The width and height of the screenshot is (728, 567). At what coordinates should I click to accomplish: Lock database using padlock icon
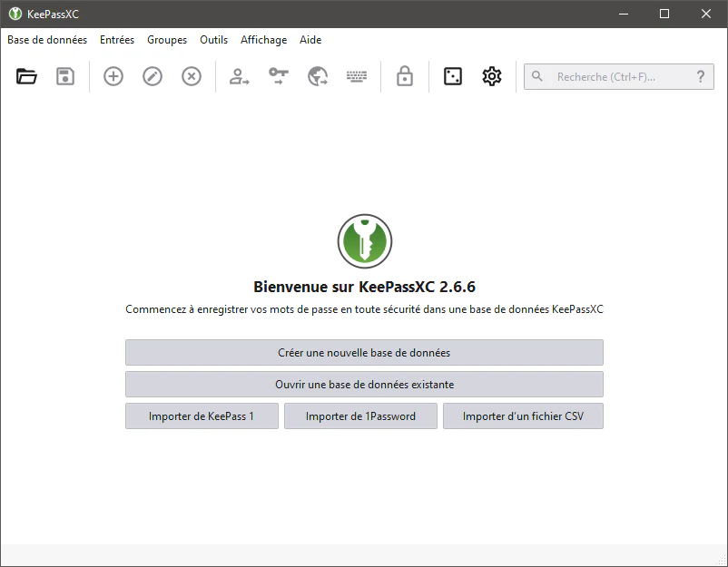pyautogui.click(x=405, y=76)
